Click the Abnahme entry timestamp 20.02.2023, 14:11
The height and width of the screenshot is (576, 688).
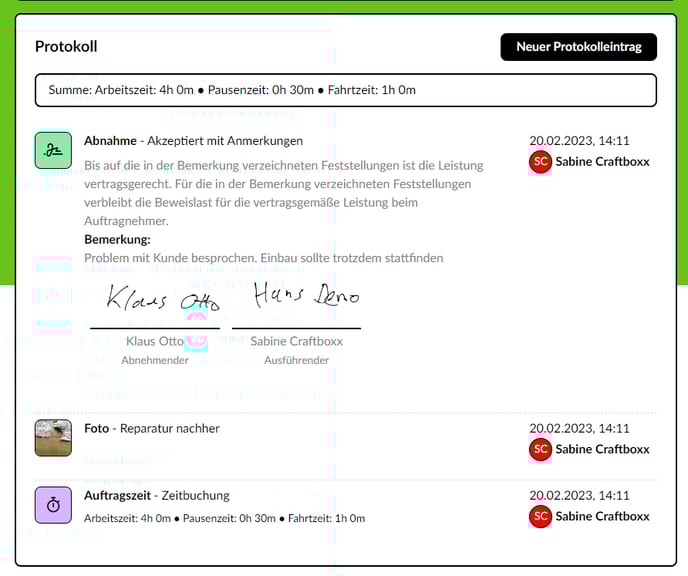point(579,141)
